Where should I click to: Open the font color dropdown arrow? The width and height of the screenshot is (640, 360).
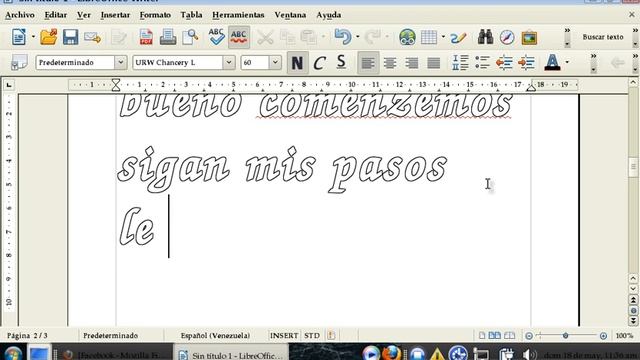pyautogui.click(x=567, y=62)
